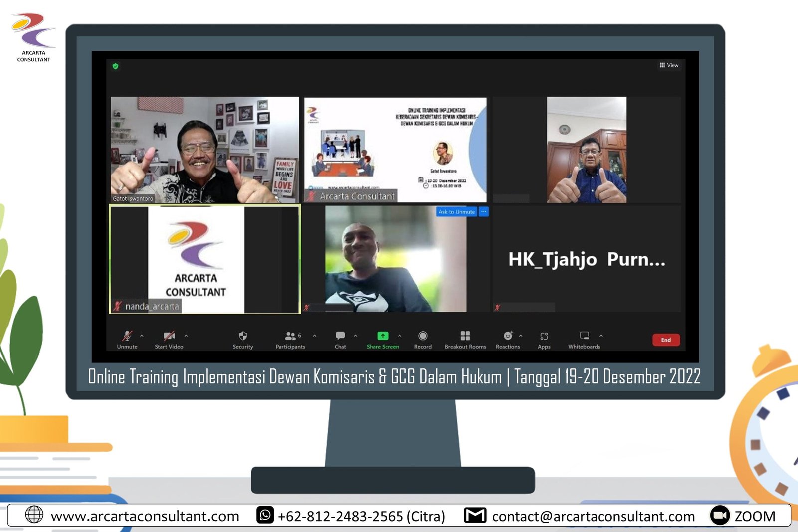
Task: Open the Participants panel
Action: (290, 336)
